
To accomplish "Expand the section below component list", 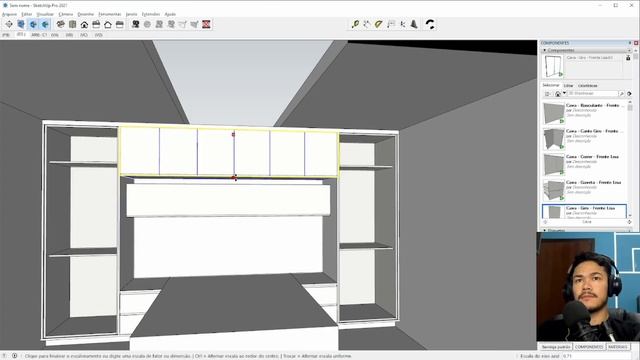I will pyautogui.click(x=586, y=230).
